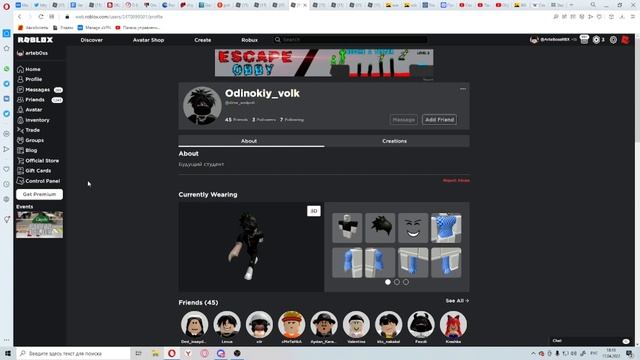Switch to the Creations tab

[x=397, y=141]
